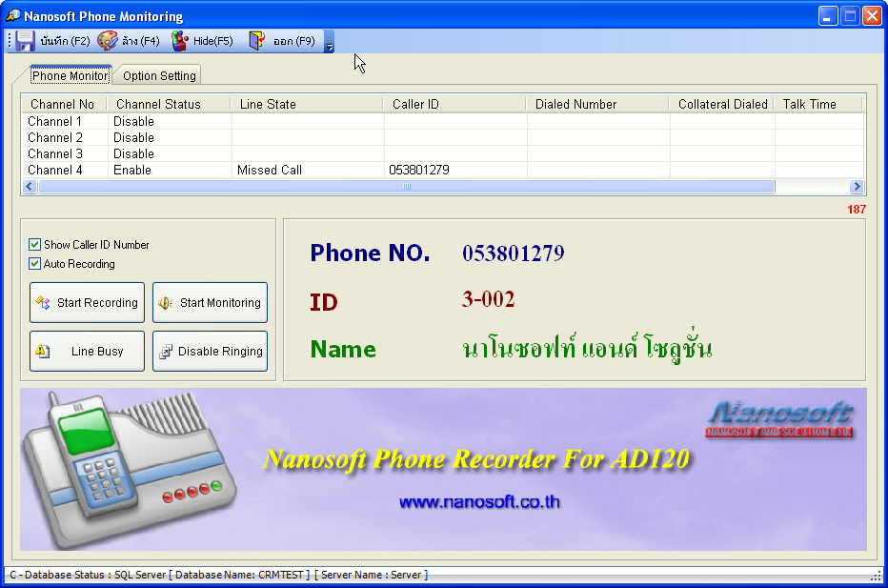This screenshot has height=588, width=888.
Task: Click the Hide(F5) people icon
Action: tap(179, 41)
